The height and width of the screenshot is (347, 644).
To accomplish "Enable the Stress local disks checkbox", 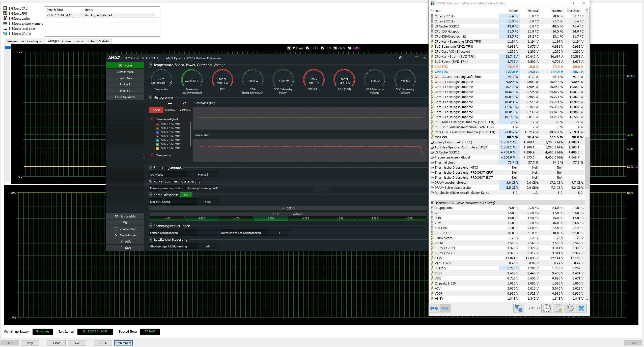I will click(11, 28).
